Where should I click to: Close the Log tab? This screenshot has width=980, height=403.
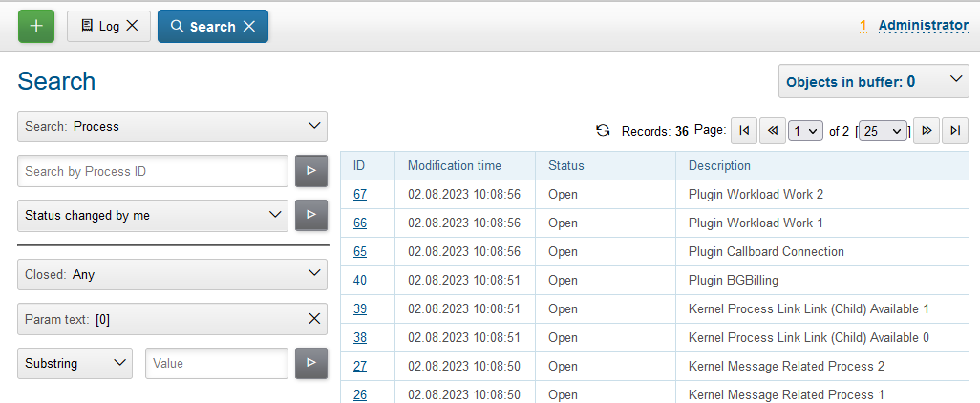tap(133, 27)
